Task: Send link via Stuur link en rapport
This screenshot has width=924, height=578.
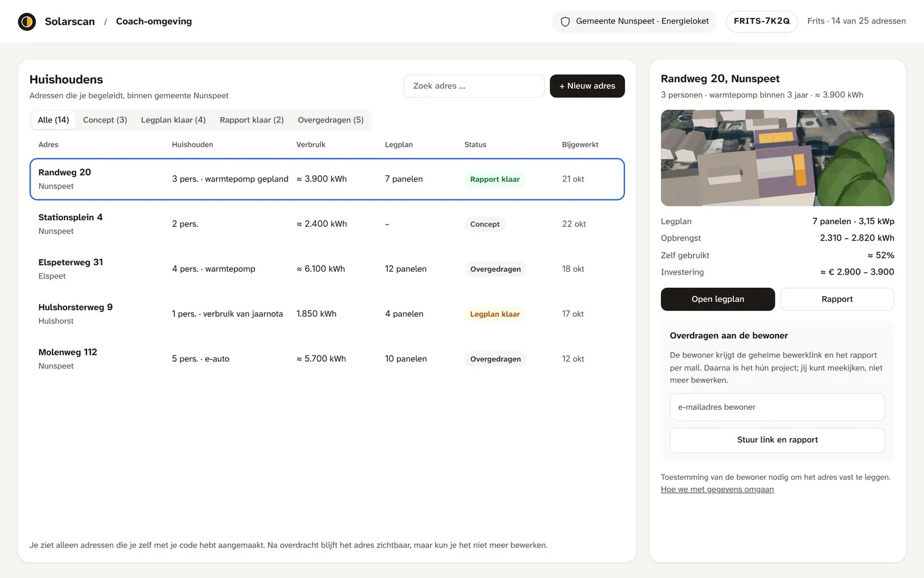Action: [x=777, y=440]
